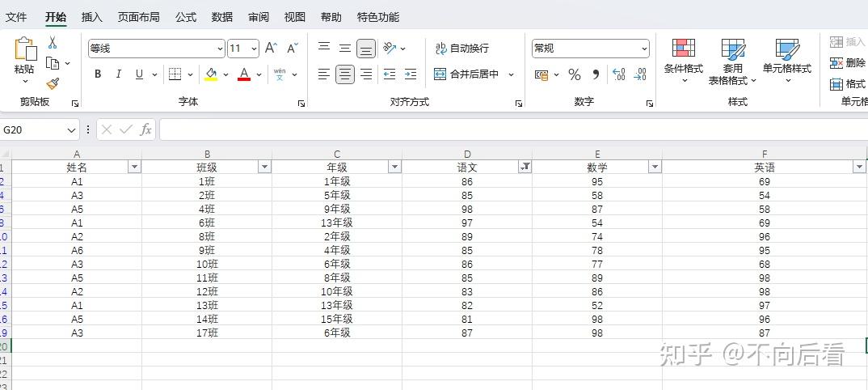Open 套用表格格式 table styles
Image resolution: width=868 pixels, height=390 pixels.
click(x=732, y=61)
